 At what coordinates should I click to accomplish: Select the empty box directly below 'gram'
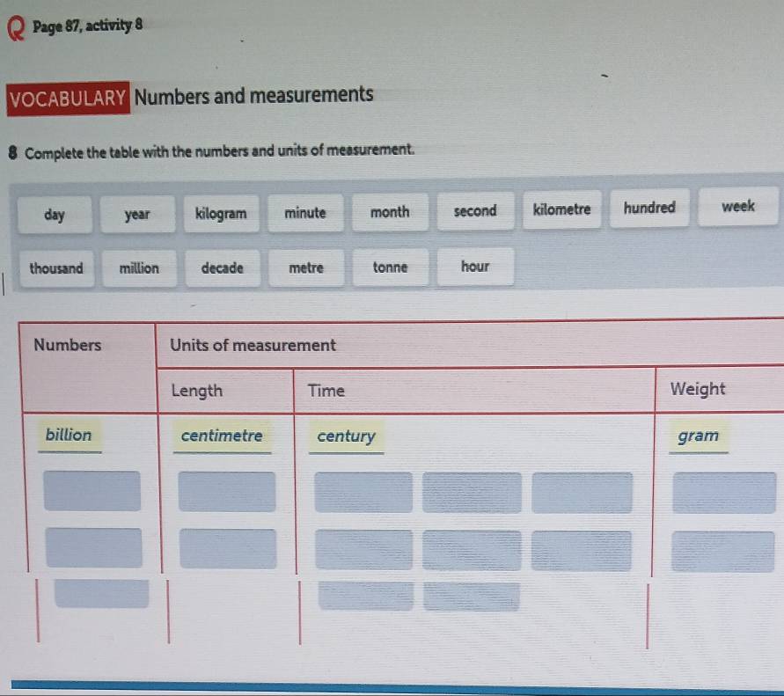723,493
